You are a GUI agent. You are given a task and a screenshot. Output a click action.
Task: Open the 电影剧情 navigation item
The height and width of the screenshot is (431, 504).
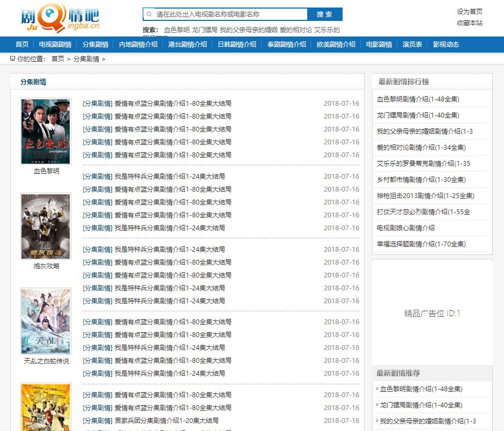[x=379, y=45]
